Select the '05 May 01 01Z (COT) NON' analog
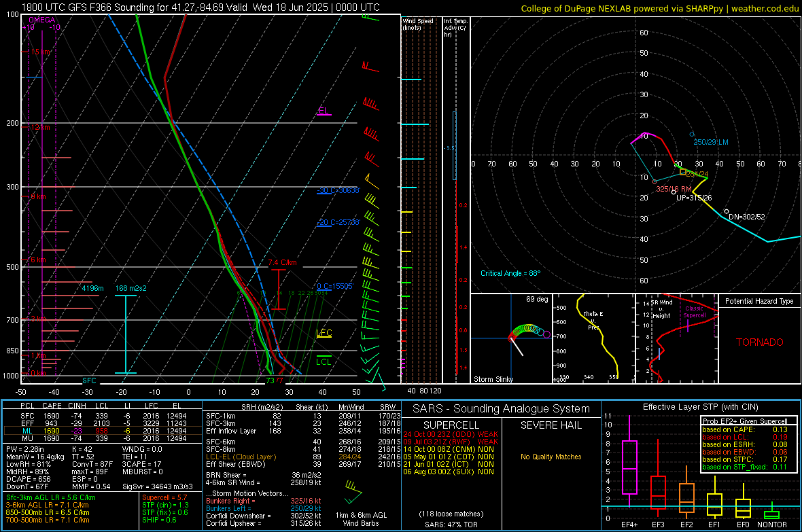Image resolution: width=802 pixels, height=532 pixels. (x=449, y=457)
